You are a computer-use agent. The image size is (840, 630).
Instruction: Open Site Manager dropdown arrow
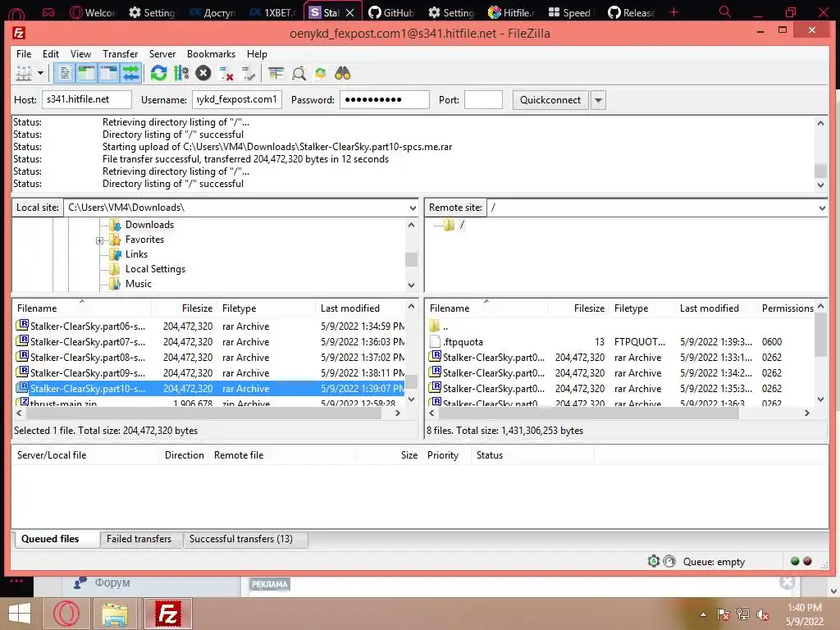[40, 73]
